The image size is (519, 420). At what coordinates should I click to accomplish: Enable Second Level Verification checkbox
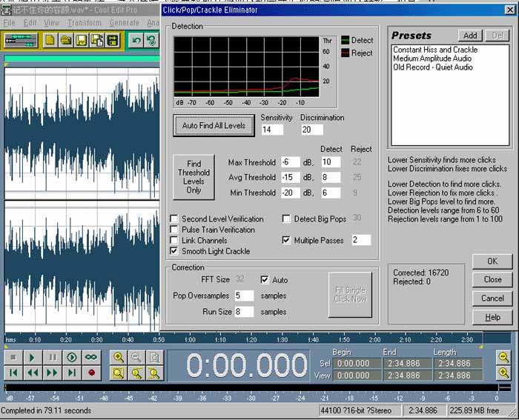173,219
